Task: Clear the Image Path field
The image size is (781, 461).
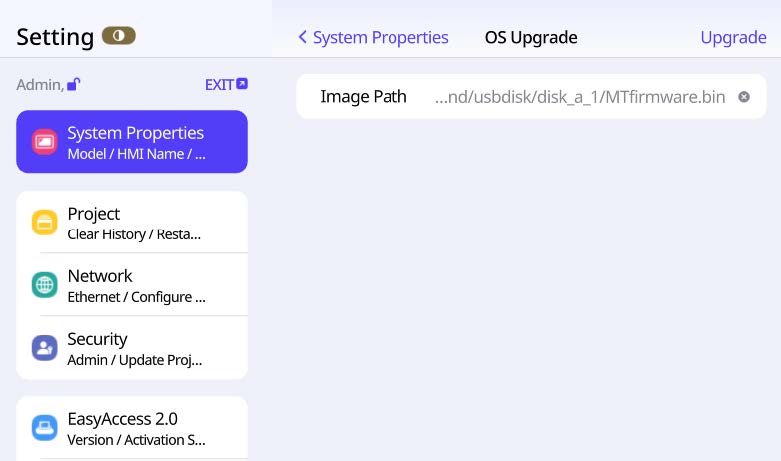Action: 744,97
